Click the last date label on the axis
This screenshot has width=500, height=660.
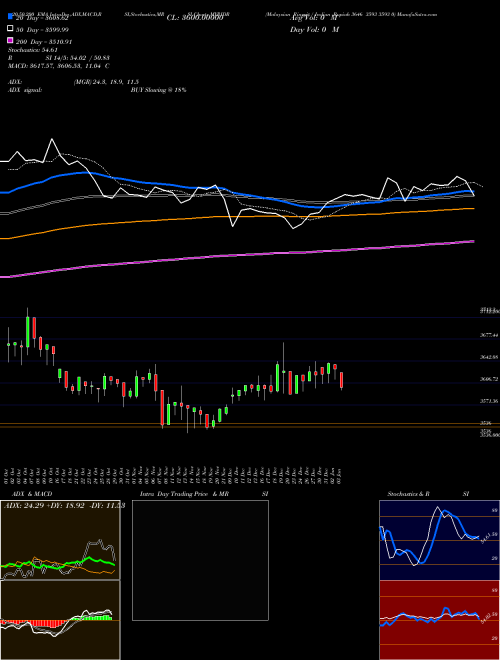339,475
